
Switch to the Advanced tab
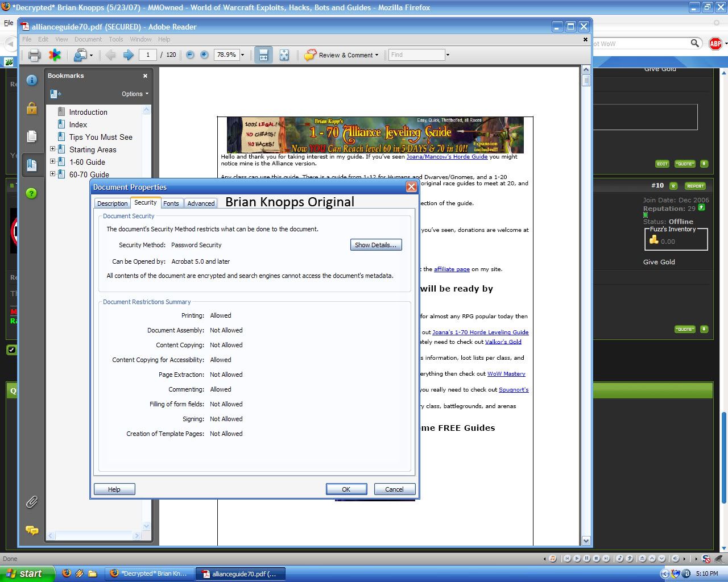coord(201,203)
